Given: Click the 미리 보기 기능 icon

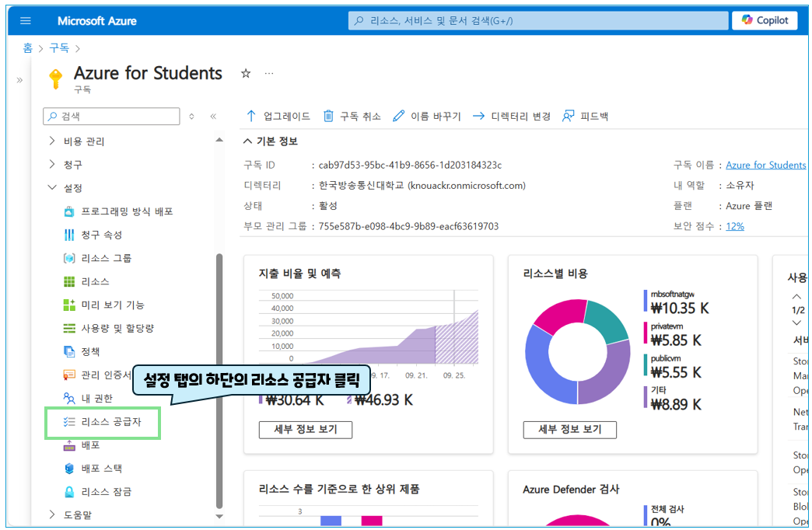Looking at the screenshot, I should [69, 305].
